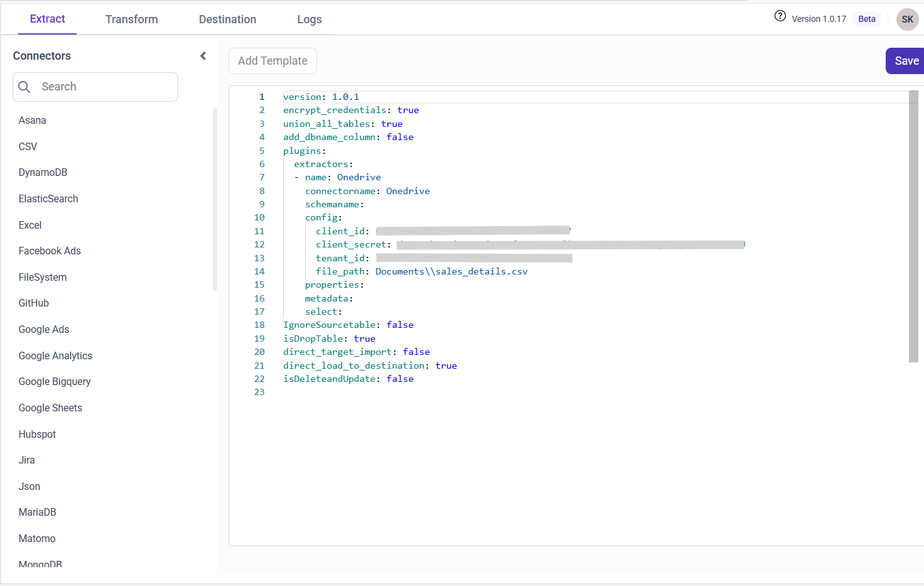Save the pipeline configuration
The height and width of the screenshot is (586, 924).
coord(905,61)
